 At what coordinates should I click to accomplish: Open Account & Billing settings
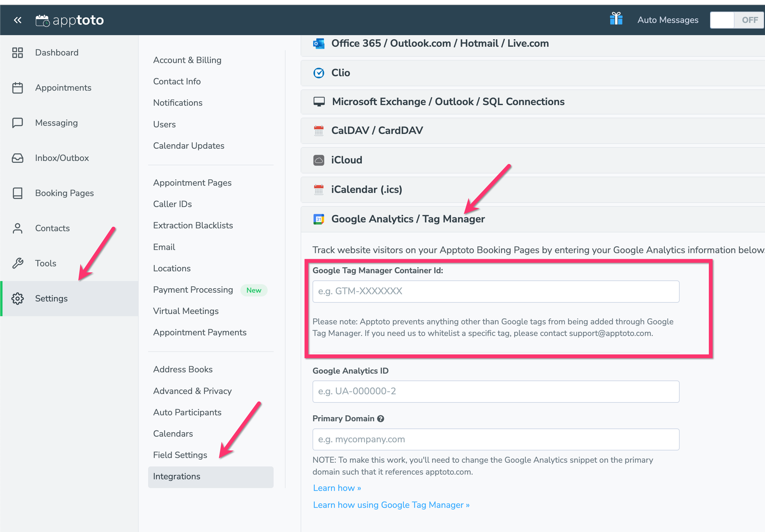(187, 60)
